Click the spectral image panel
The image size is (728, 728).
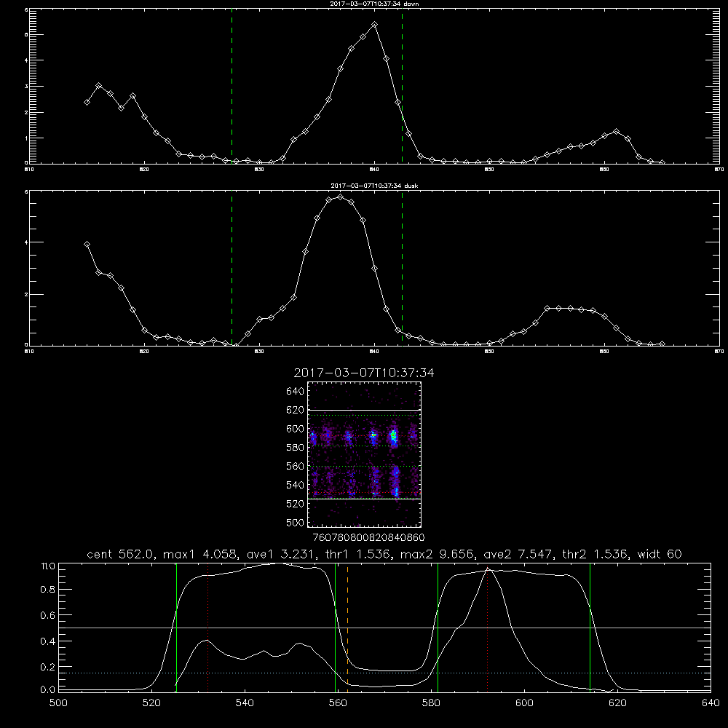coord(365,454)
